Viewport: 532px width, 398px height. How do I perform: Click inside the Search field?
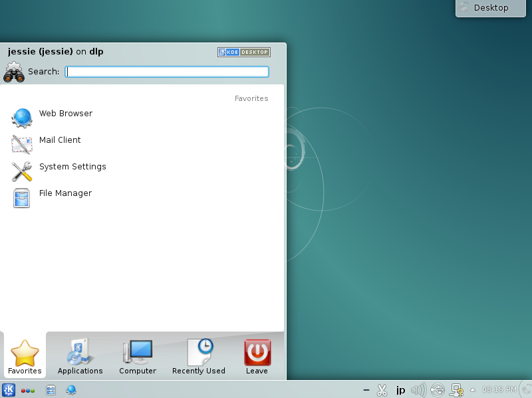pos(166,72)
